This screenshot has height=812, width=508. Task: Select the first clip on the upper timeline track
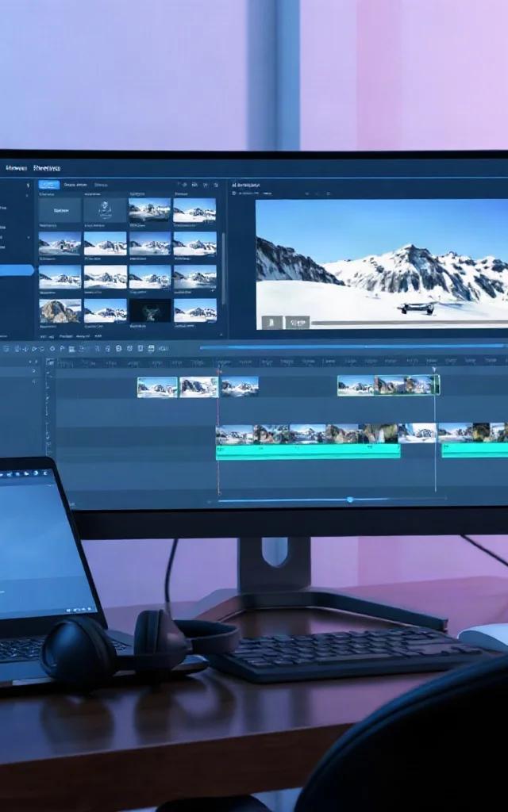point(157,387)
